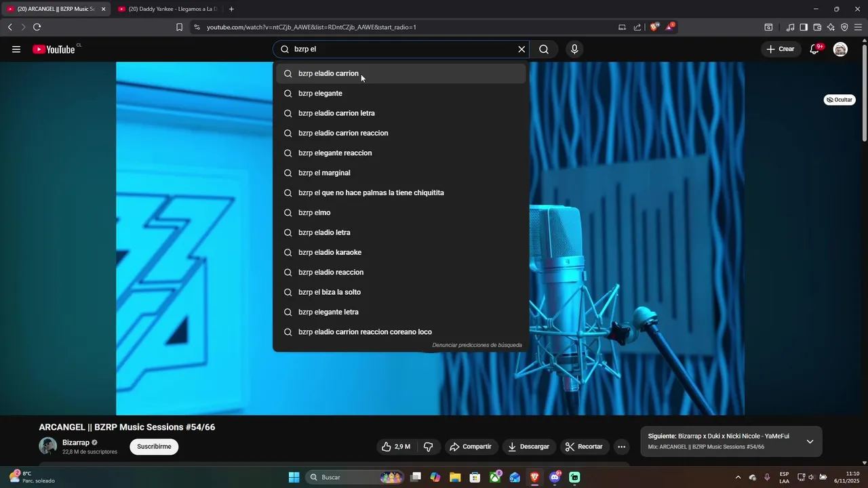Open Discord from the taskbar
The height and width of the screenshot is (488, 868).
click(555, 477)
